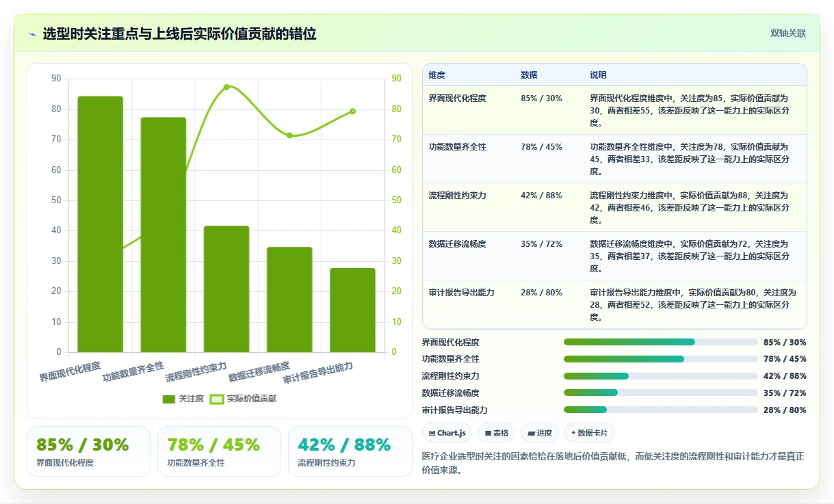Click the 说明 column header
This screenshot has width=834, height=504.
598,75
